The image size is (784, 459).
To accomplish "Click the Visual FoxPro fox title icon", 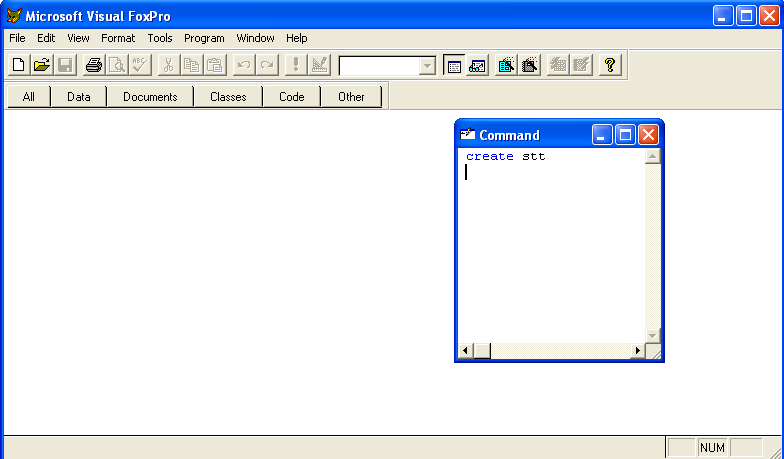I will point(14,16).
